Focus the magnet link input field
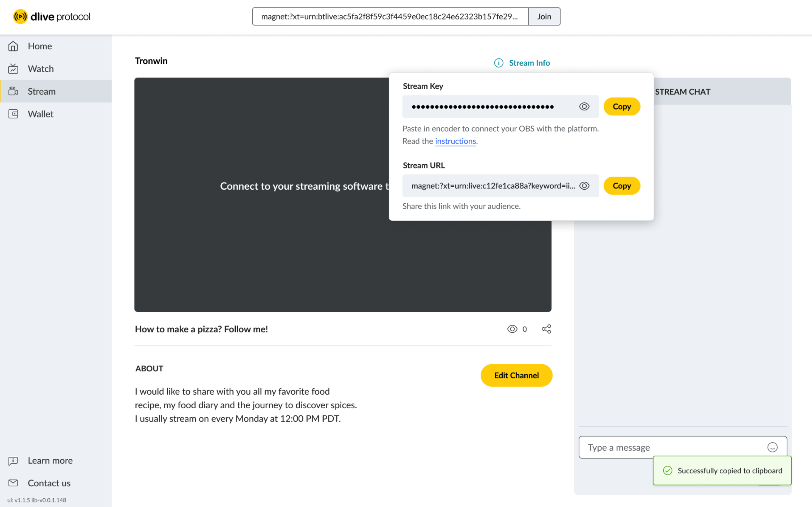Viewport: 812px width, 507px height. click(x=389, y=17)
